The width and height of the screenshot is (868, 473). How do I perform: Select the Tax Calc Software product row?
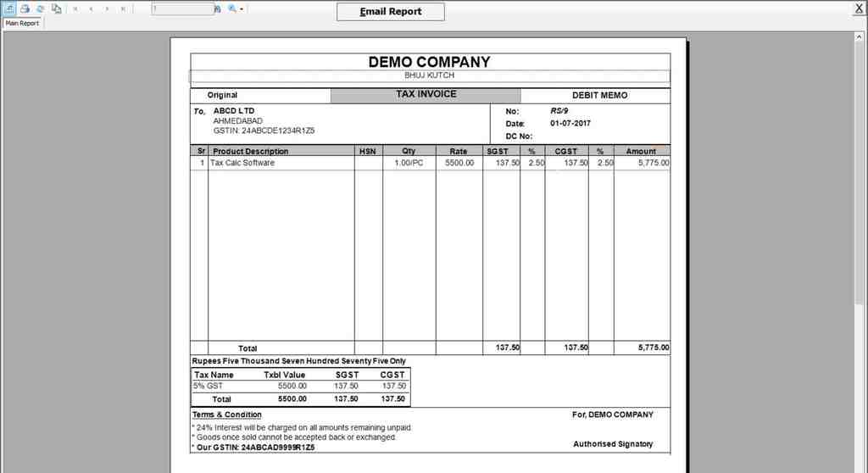242,163
